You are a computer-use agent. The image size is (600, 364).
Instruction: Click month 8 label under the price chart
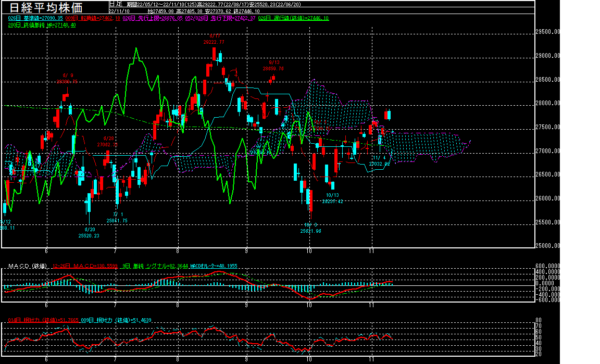tap(178, 251)
